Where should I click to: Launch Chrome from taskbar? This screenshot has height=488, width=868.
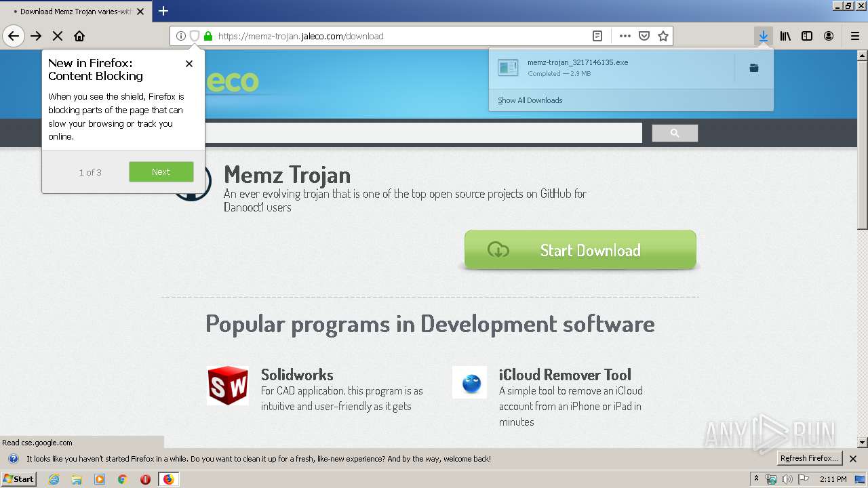point(123,479)
